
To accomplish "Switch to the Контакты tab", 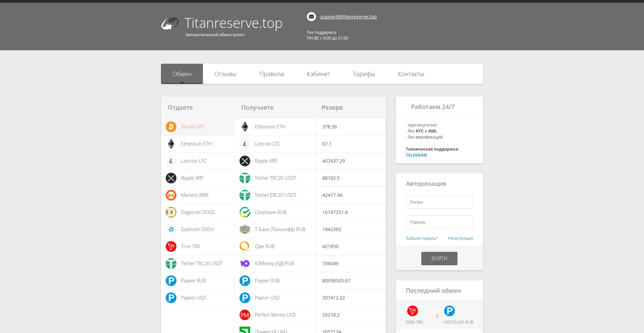I will [411, 74].
